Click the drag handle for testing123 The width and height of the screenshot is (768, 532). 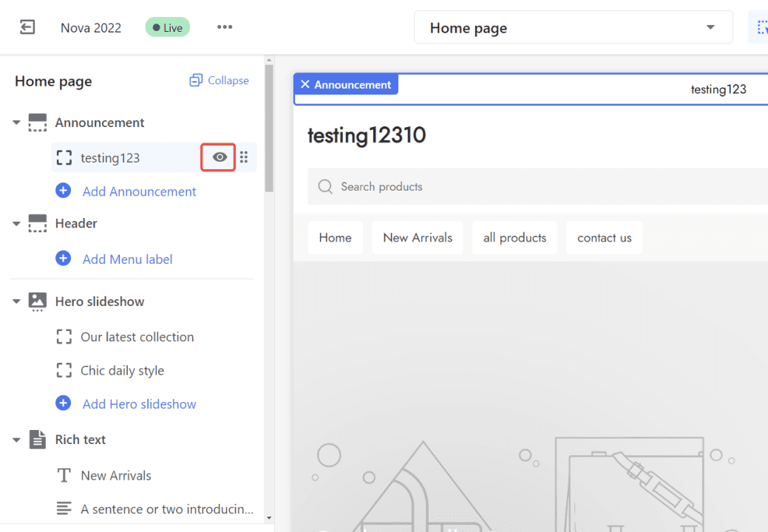244,157
